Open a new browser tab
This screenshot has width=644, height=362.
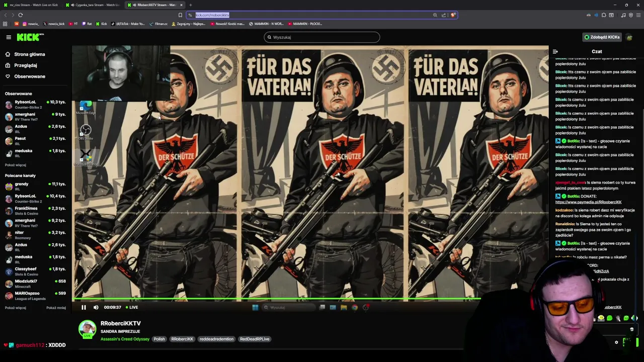coord(191,5)
